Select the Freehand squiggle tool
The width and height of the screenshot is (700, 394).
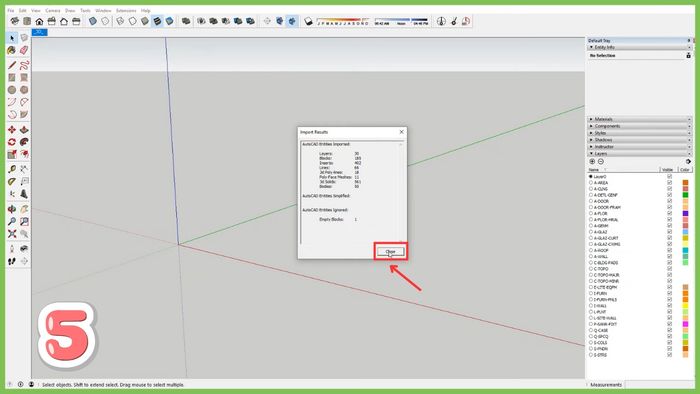tap(24, 65)
